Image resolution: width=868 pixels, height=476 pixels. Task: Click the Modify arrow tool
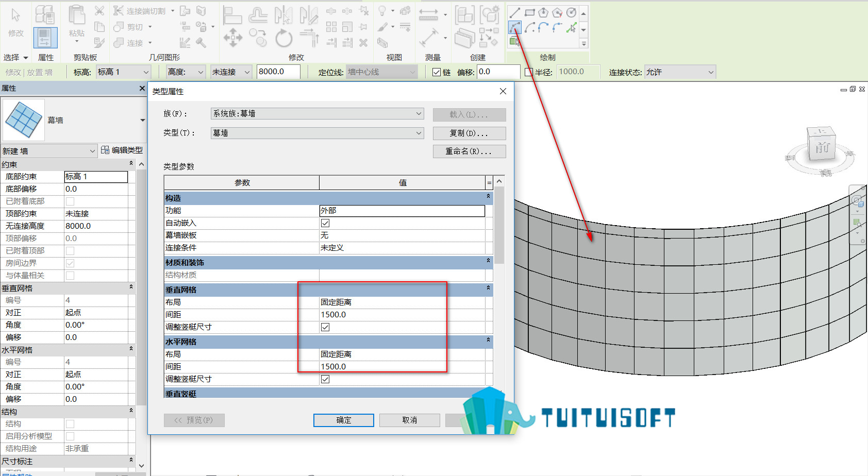coord(16,15)
